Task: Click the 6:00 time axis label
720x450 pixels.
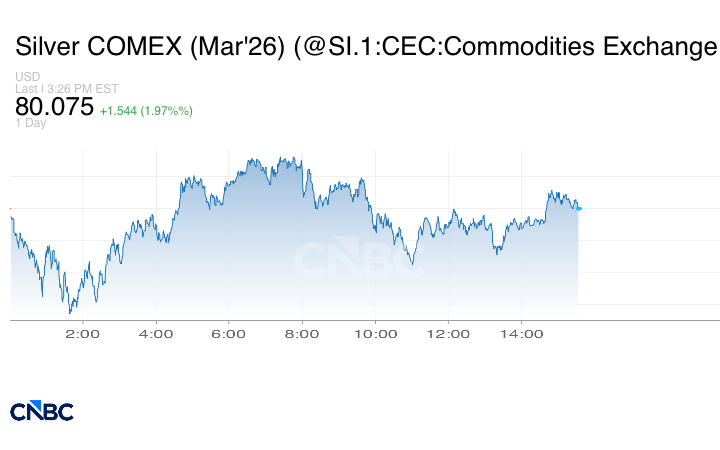Action: [228, 334]
